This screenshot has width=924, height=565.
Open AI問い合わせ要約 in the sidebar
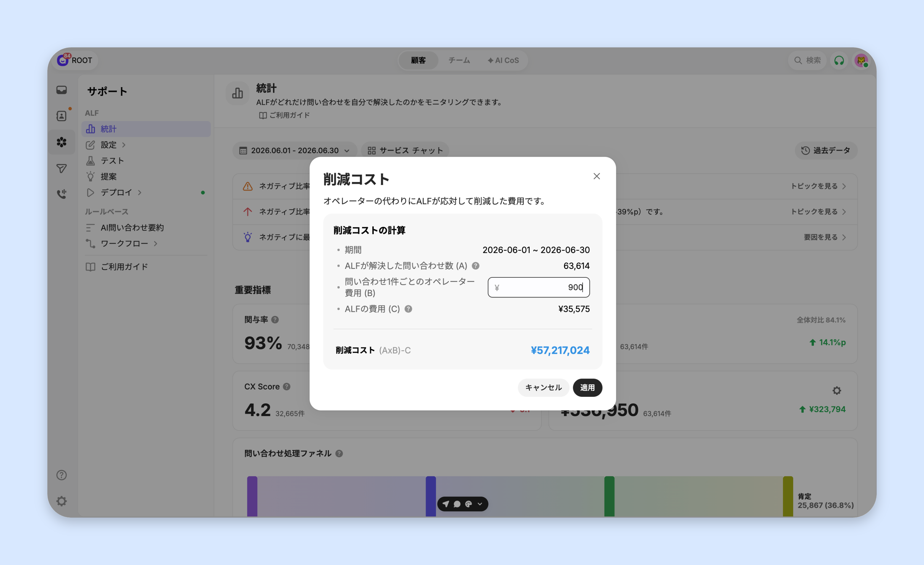146,228
